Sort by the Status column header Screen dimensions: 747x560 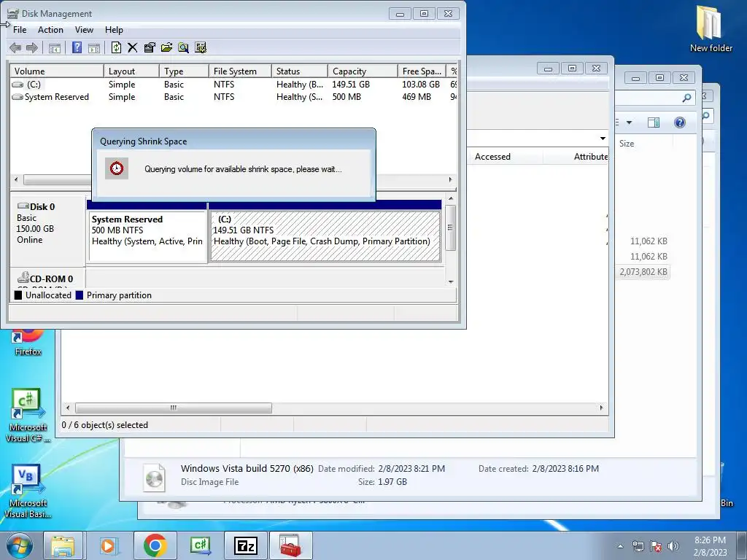click(x=300, y=71)
